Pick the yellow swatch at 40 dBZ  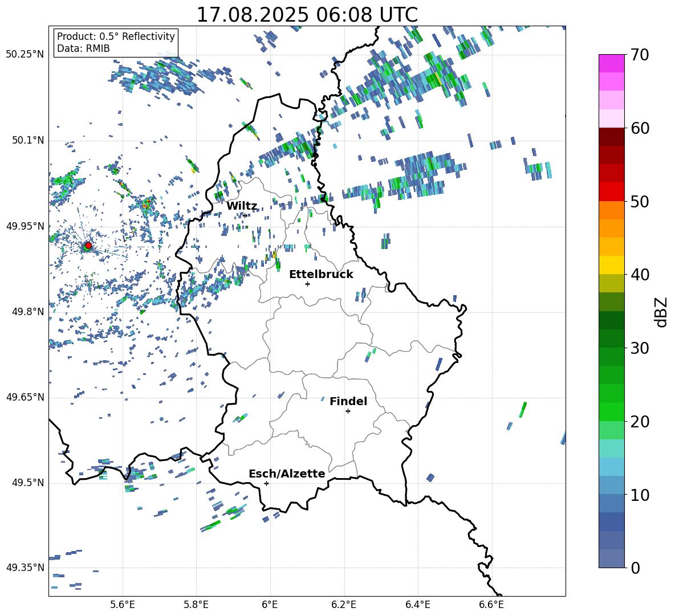(612, 265)
